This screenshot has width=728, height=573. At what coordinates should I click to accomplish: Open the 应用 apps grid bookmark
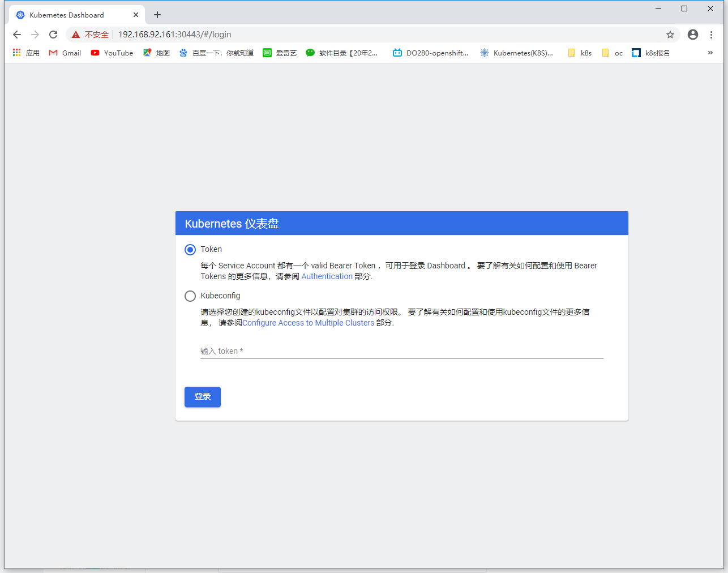click(x=26, y=53)
